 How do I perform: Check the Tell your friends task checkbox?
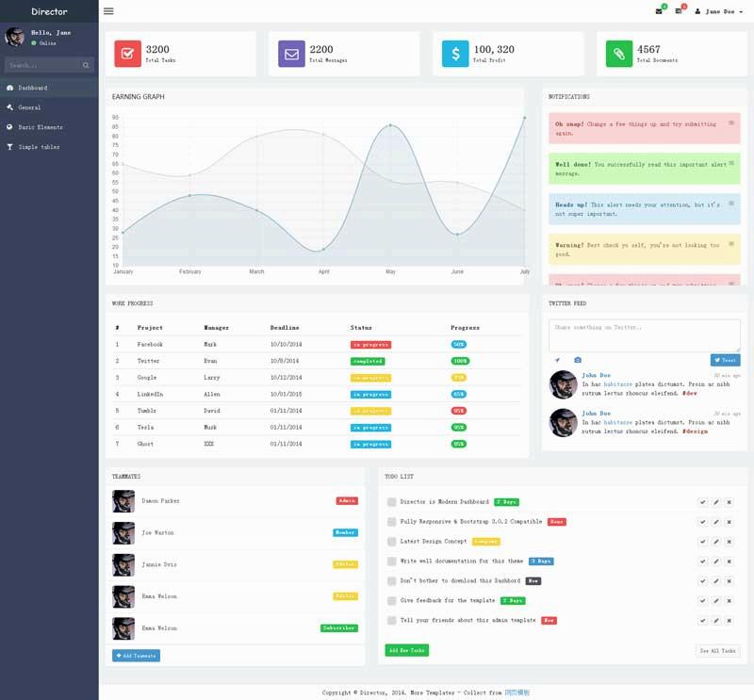[x=392, y=621]
